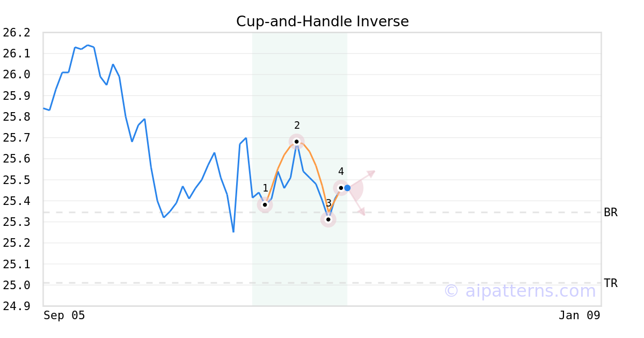Click the 26.2 y-axis price label
644x338 pixels.
point(17,33)
